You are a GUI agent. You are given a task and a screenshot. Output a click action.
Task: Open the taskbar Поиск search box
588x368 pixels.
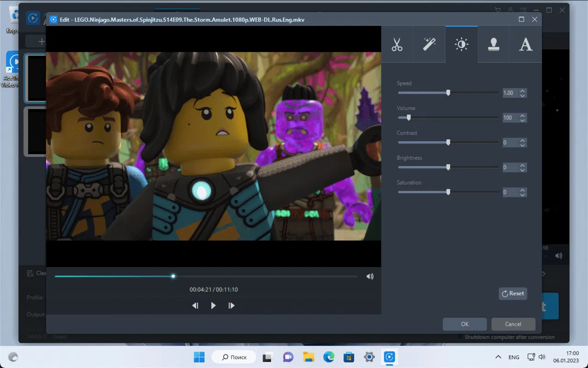point(233,357)
